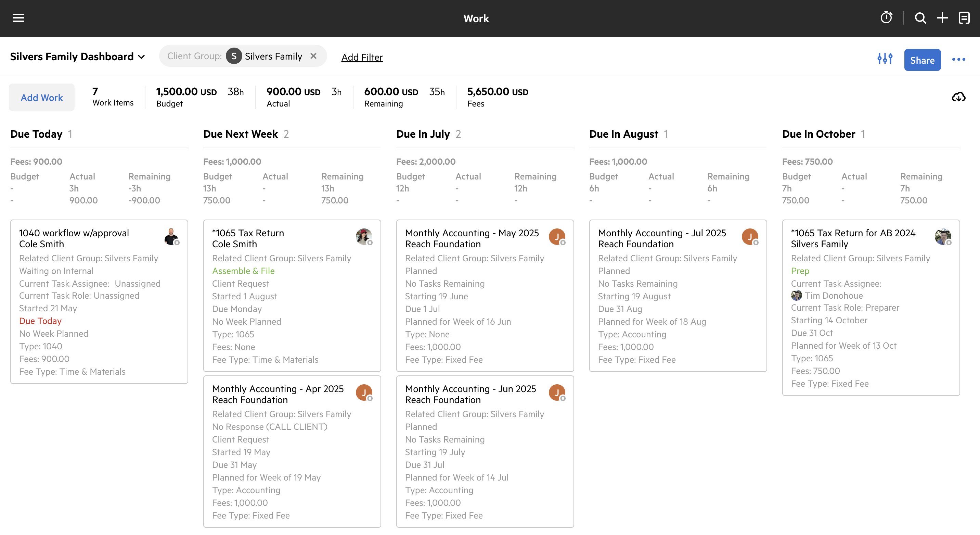Image resolution: width=980 pixels, height=535 pixels.
Task: Click the Add Filter link
Action: tap(362, 57)
